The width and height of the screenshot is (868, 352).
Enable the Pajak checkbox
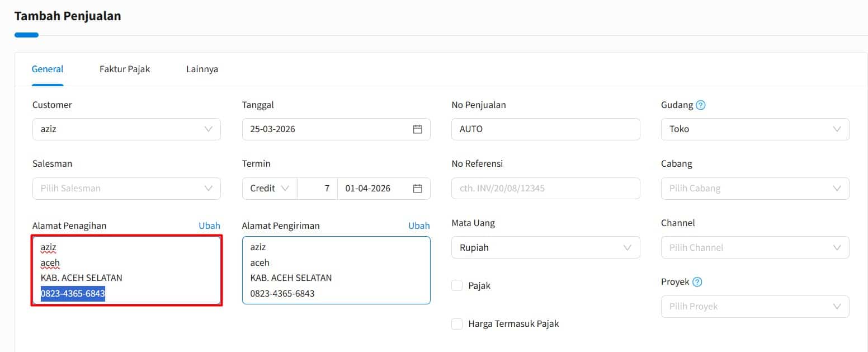click(x=457, y=286)
